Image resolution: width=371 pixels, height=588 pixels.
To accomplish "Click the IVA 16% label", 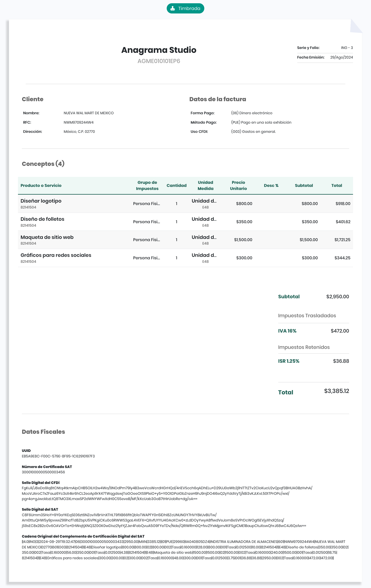I will (x=287, y=331).
